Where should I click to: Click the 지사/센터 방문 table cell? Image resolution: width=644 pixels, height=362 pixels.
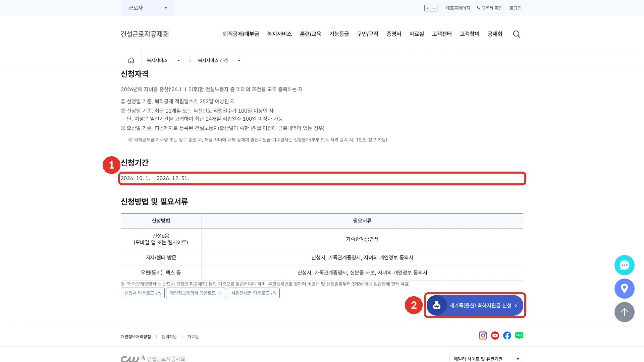pyautogui.click(x=161, y=258)
